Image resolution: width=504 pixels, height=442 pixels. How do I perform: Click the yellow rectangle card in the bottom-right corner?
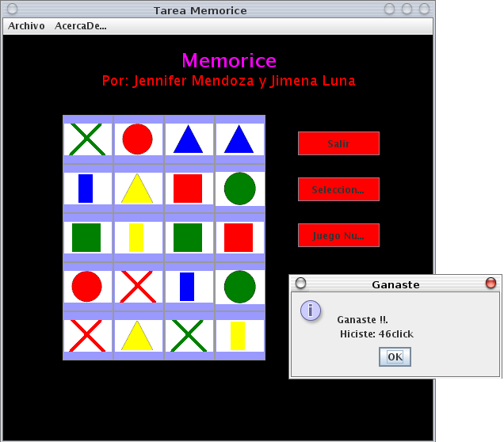tap(240, 336)
